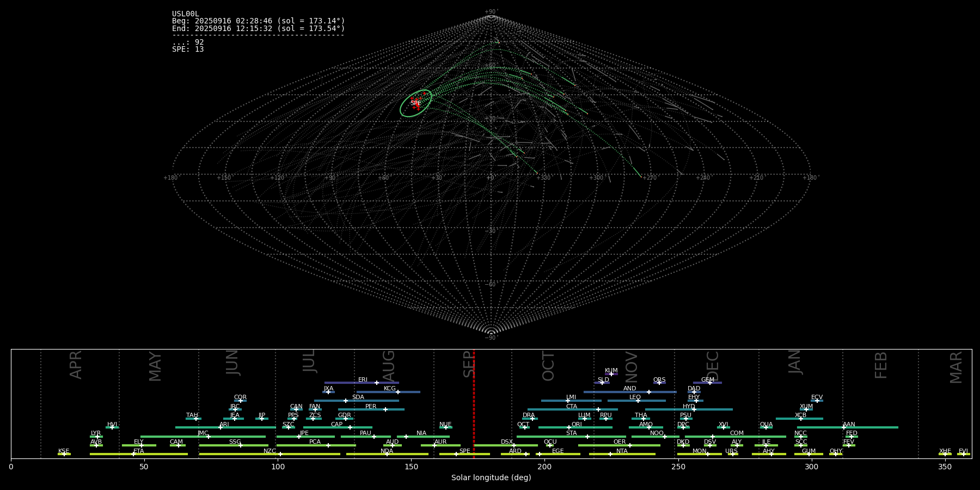Screen dimensions: 980x490
Task: Click the HYD shower label
Action: pos(689,407)
